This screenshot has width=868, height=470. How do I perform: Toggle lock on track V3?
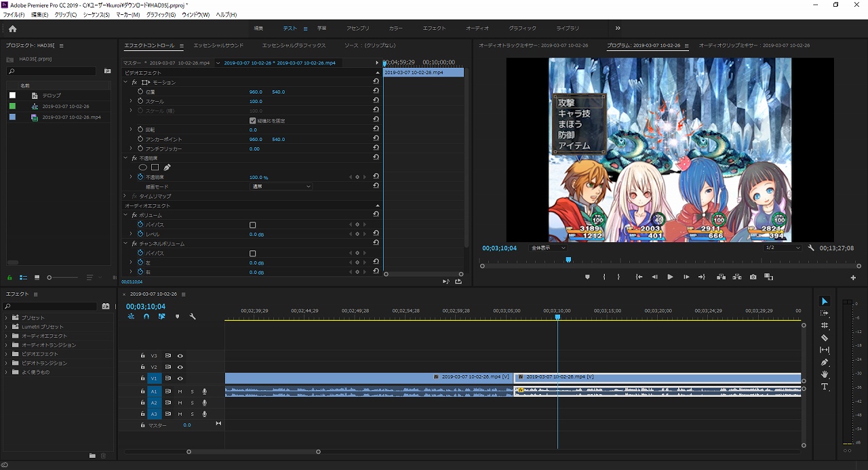pos(142,355)
